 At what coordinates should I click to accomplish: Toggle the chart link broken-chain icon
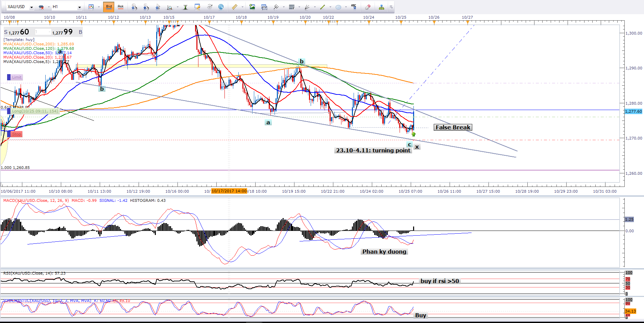[x=41, y=7]
